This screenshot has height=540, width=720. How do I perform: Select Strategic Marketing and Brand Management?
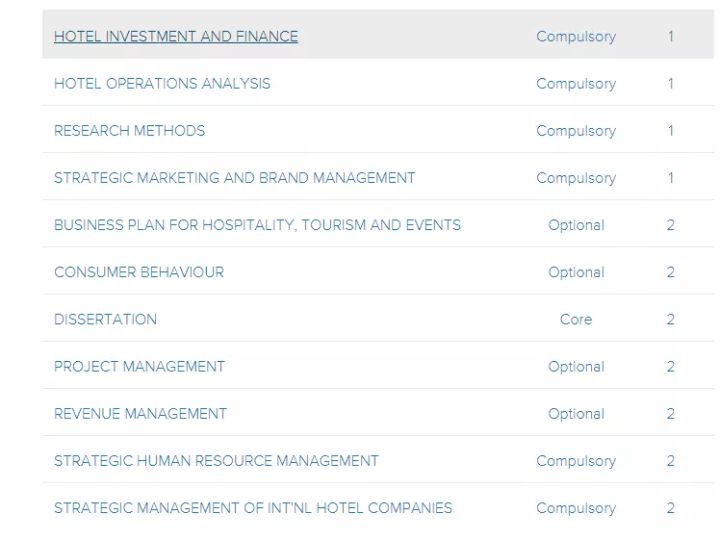pos(234,178)
